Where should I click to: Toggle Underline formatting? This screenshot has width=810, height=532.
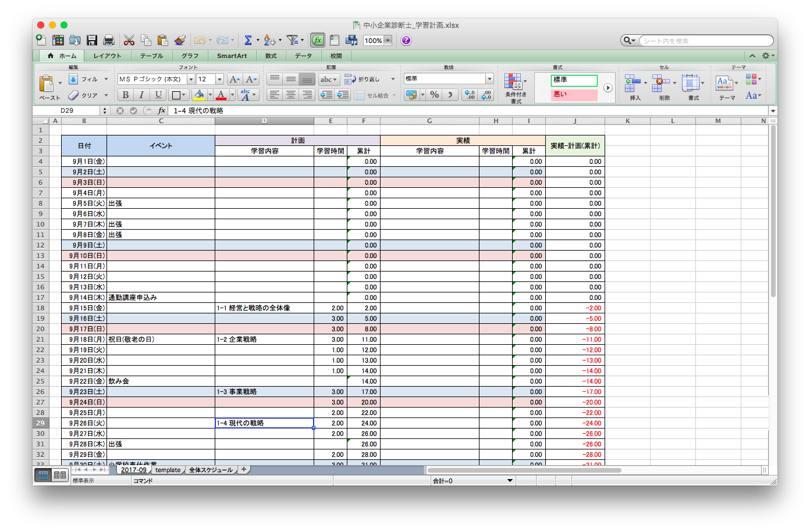(x=158, y=95)
